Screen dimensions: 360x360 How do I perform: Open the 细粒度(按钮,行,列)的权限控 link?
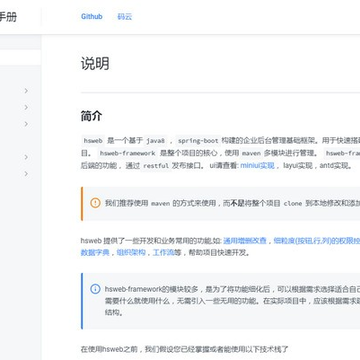317,240
